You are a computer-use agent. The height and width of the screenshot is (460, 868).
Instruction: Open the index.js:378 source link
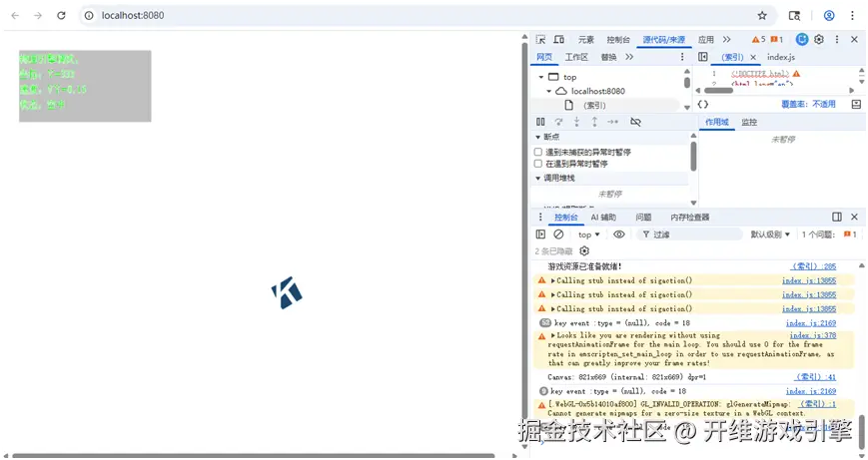pos(813,335)
